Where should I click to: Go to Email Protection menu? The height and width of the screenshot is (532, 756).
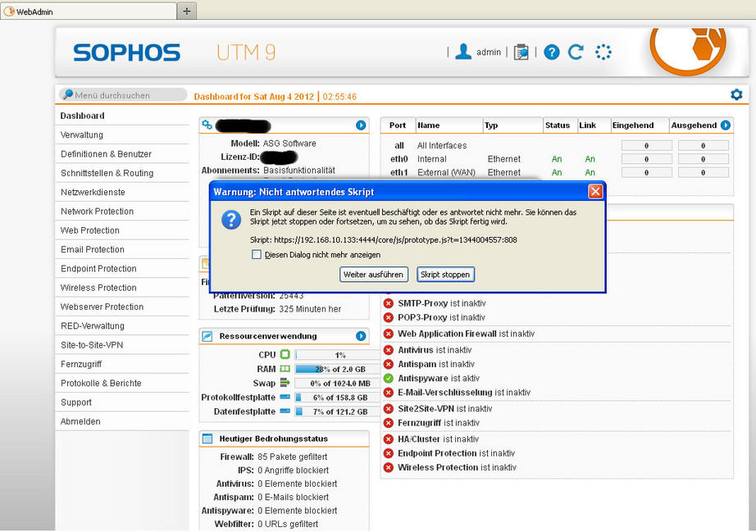pos(122,250)
